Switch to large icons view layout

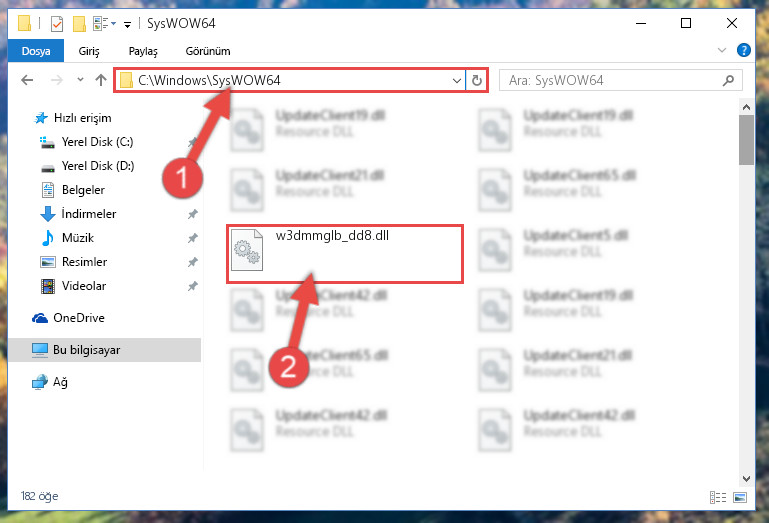(x=740, y=497)
